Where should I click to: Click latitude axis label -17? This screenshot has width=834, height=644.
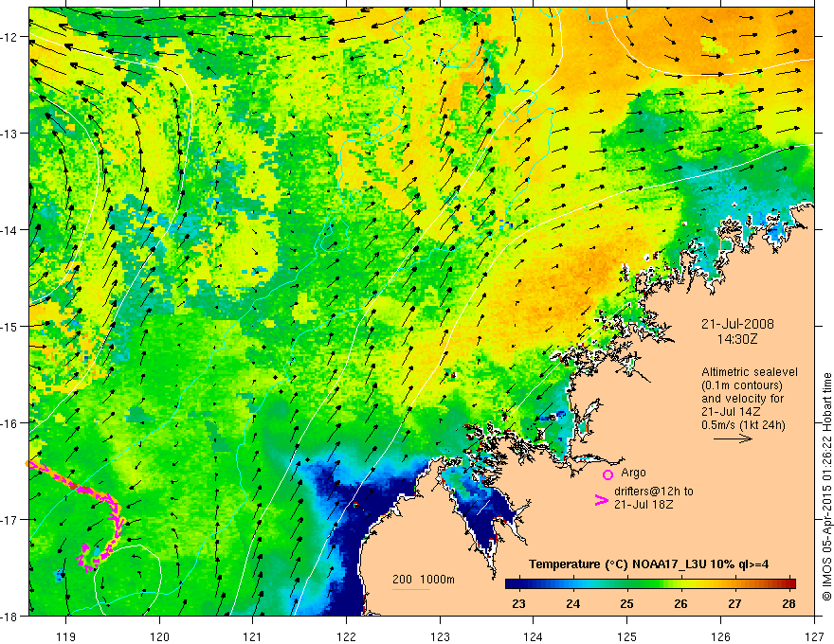(9, 520)
